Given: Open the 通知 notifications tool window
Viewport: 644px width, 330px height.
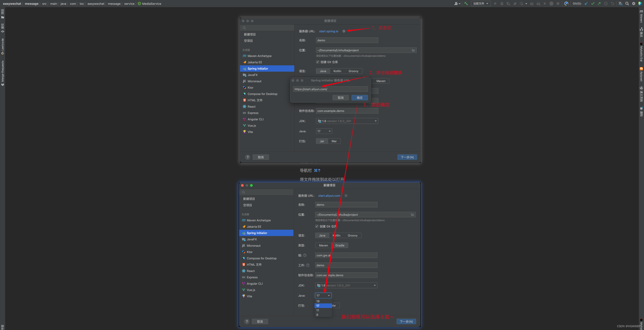Looking at the screenshot, I should click(641, 112).
